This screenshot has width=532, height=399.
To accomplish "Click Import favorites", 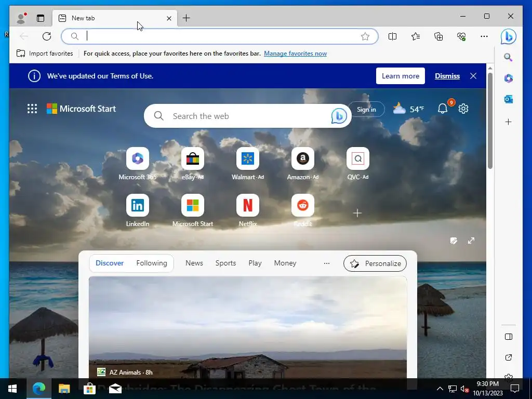I will point(45,54).
